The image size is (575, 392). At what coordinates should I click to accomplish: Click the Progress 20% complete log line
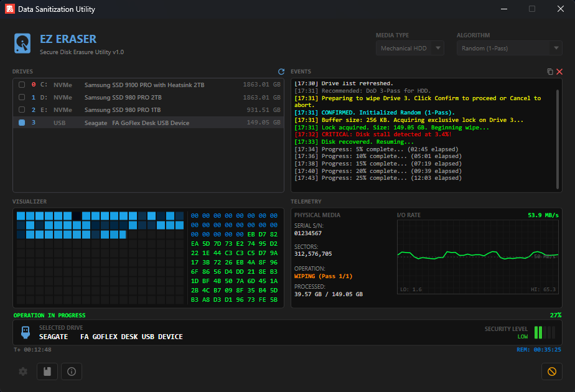(x=378, y=171)
